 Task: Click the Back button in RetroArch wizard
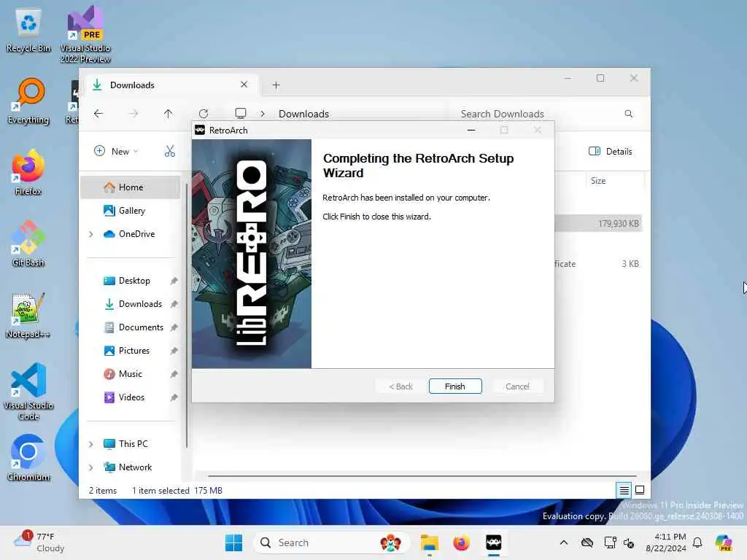(400, 386)
